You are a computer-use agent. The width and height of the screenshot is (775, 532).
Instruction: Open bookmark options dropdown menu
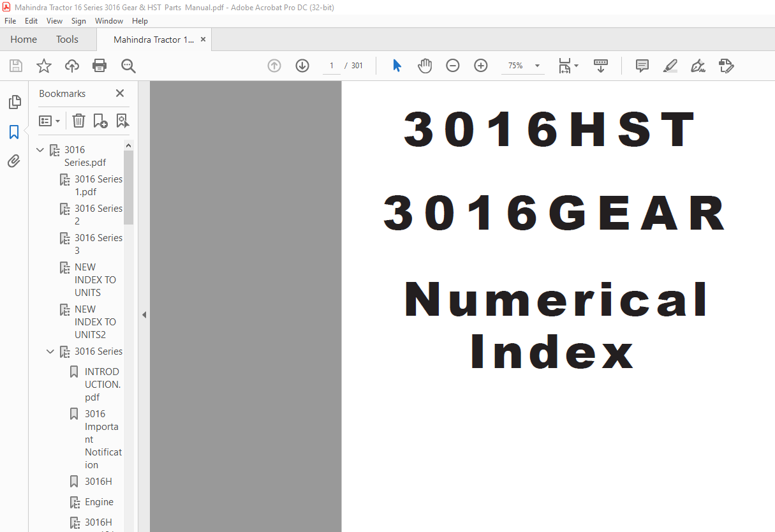(49, 121)
